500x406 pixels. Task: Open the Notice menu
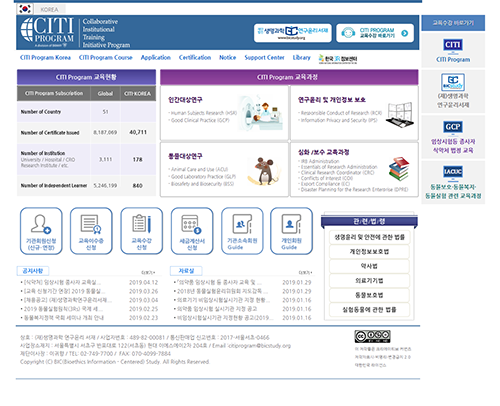tap(228, 57)
